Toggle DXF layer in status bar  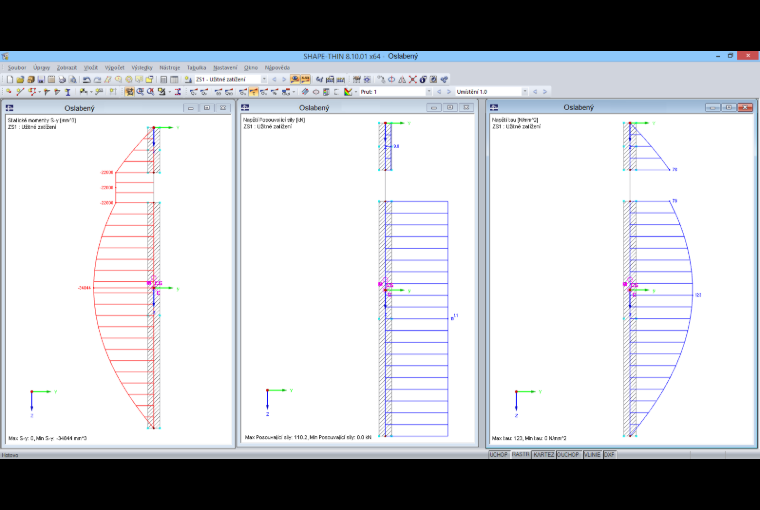pos(609,455)
